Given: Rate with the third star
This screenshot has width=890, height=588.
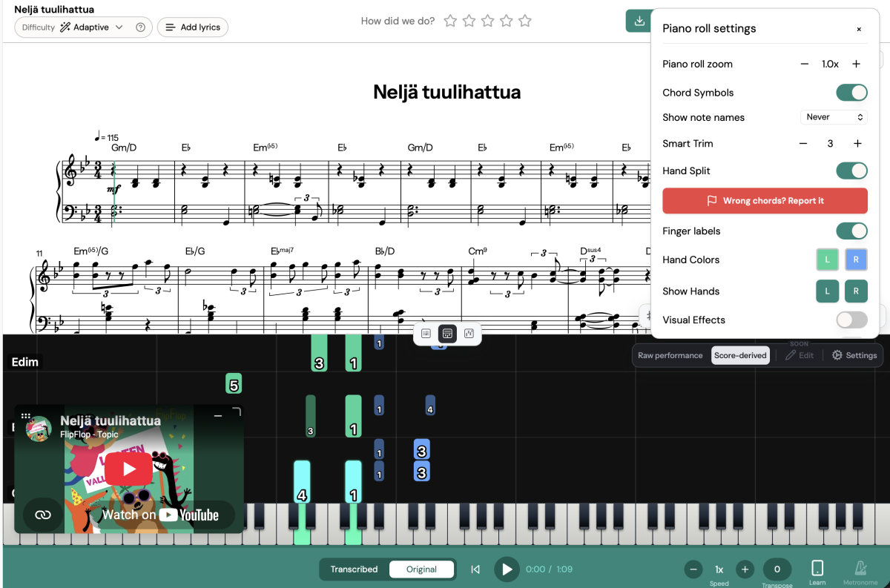Looking at the screenshot, I should click(x=487, y=21).
